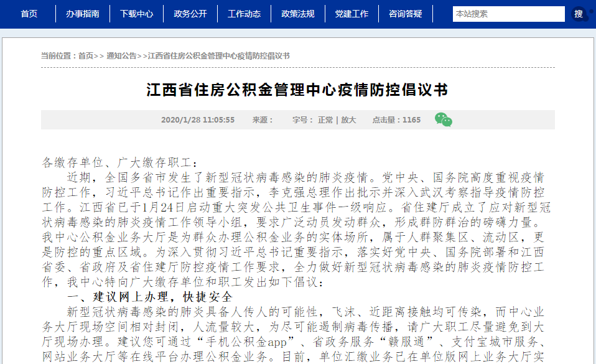The image size is (596, 364).
Task: Click the 首页 breadcrumb link
Action: point(86,56)
